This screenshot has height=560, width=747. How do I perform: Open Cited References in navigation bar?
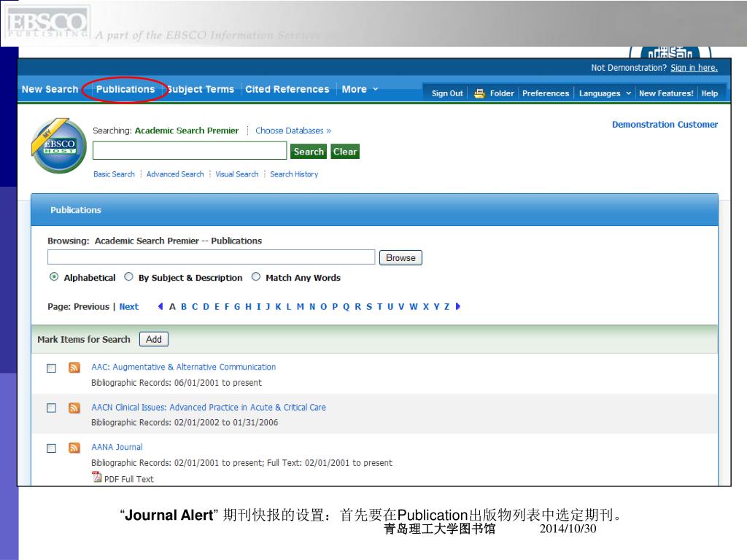click(x=287, y=89)
